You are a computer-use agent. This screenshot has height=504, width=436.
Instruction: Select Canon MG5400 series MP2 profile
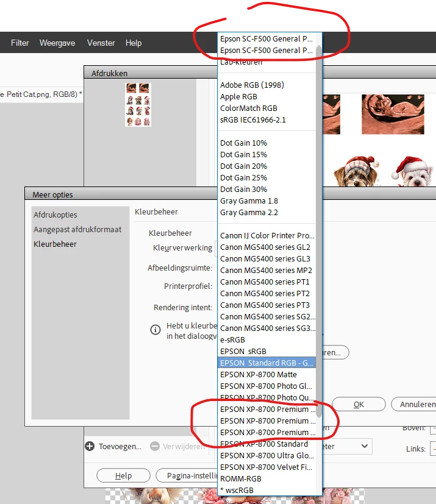(266, 270)
